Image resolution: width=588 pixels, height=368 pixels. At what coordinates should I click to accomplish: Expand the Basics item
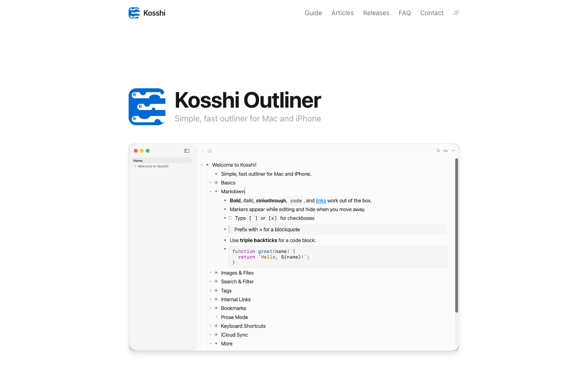pos(211,183)
